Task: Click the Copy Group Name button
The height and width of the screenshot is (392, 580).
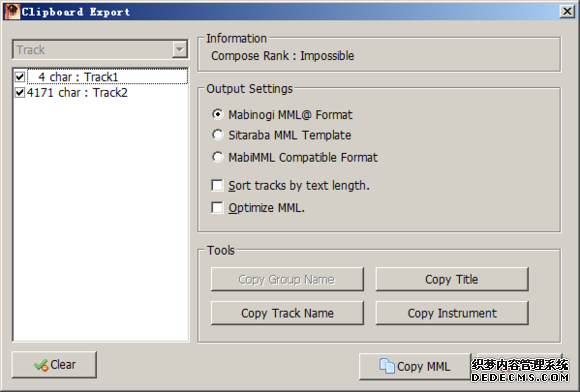Action: [x=287, y=279]
